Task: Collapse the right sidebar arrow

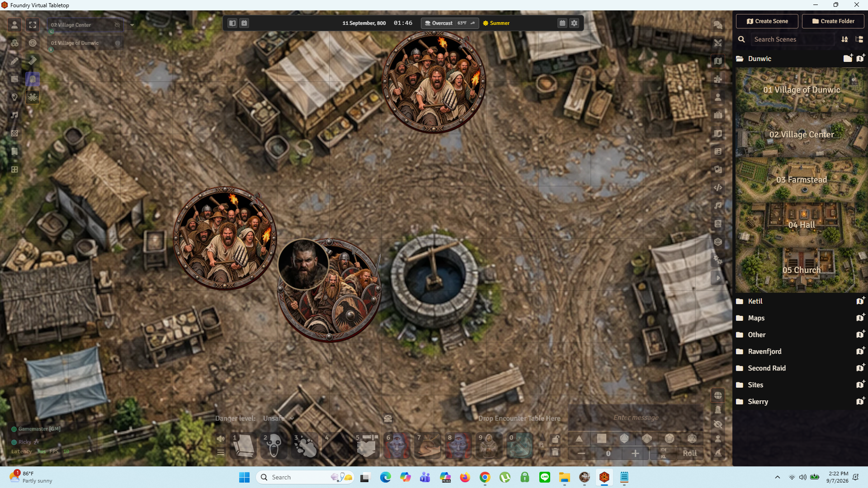Action: (x=718, y=278)
